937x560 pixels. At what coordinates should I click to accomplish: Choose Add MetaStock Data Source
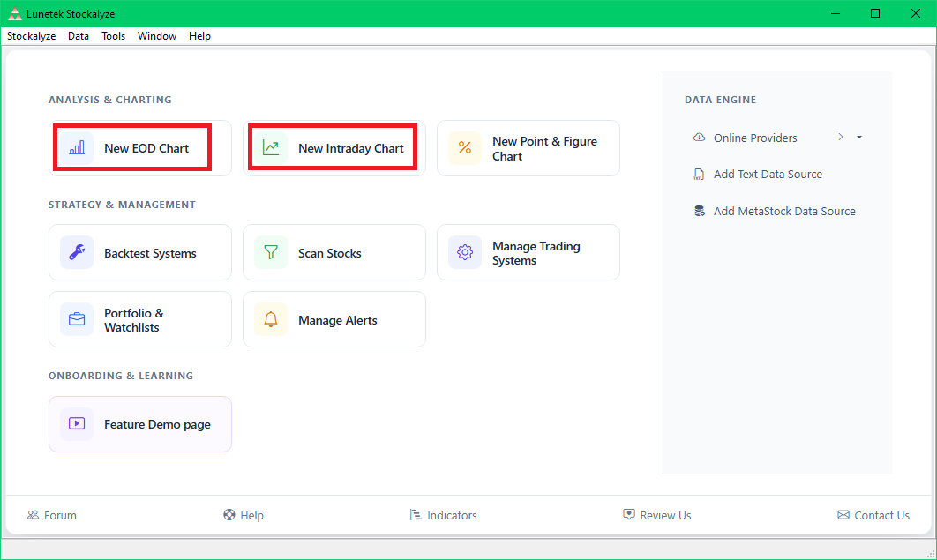coord(783,212)
